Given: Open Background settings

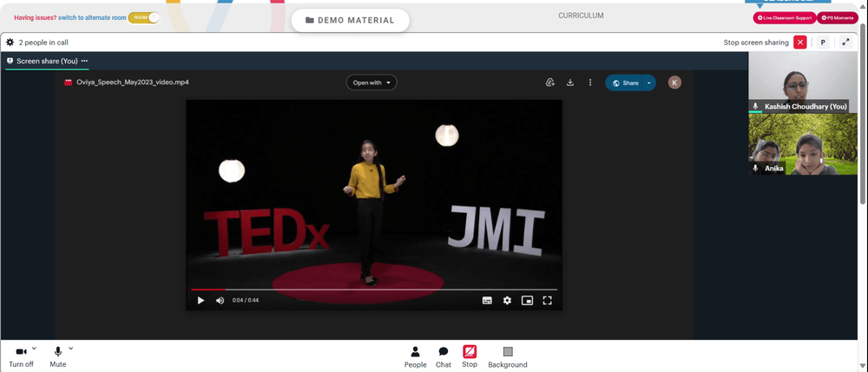Looking at the screenshot, I should tap(508, 357).
